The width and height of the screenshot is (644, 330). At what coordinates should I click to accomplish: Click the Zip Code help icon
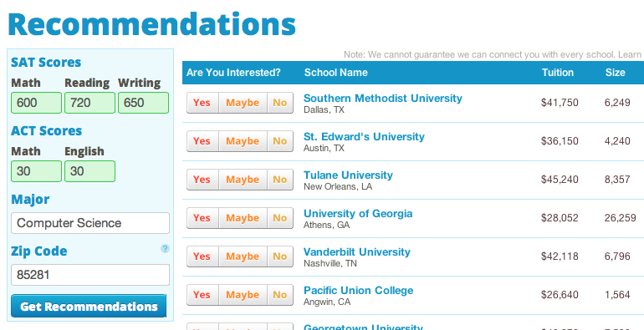(x=165, y=248)
